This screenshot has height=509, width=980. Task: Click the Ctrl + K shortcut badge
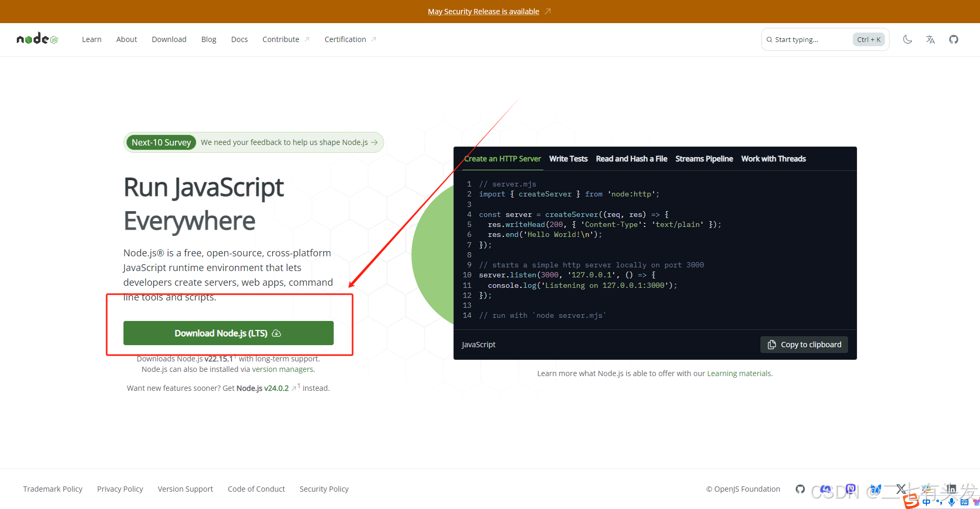click(x=869, y=39)
